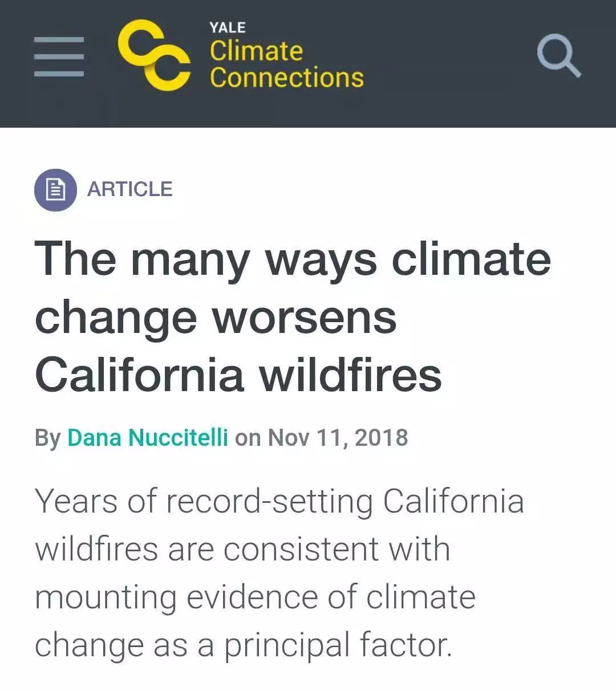Click headline line 'California wildfires'
This screenshot has height=691, width=616.
[x=238, y=375]
